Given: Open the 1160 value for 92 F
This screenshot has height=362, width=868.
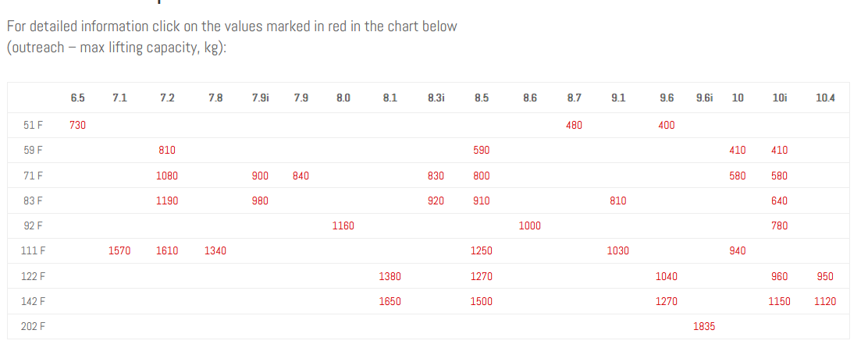Looking at the screenshot, I should 343,226.
